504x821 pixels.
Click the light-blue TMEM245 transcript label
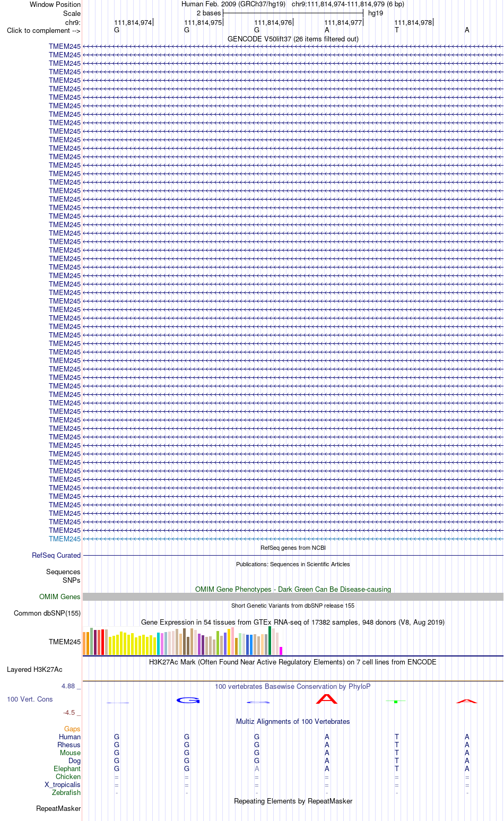point(65,539)
